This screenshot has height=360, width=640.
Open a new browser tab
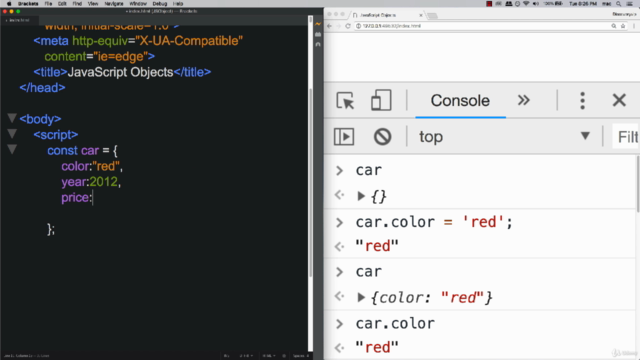(x=433, y=16)
